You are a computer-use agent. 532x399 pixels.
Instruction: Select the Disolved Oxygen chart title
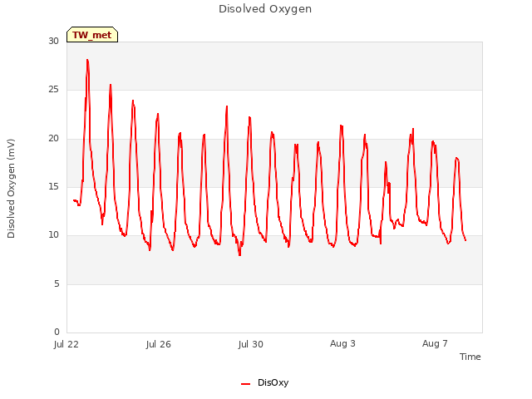pos(265,9)
